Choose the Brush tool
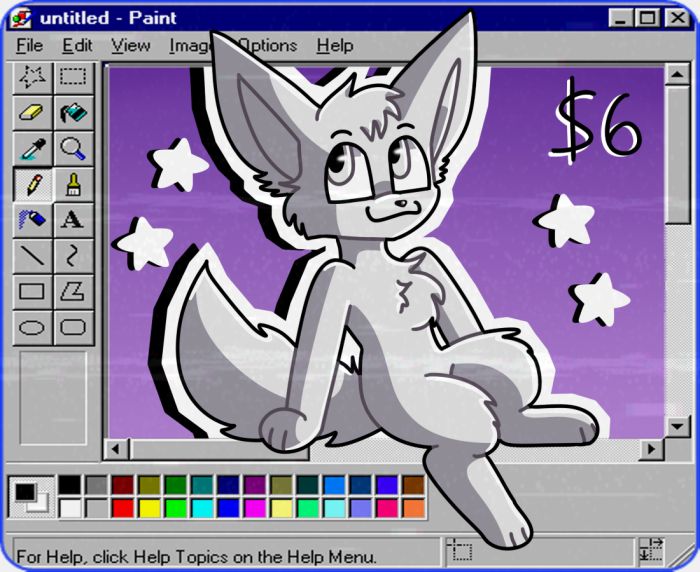Viewport: 700px width, 572px height. (72, 185)
